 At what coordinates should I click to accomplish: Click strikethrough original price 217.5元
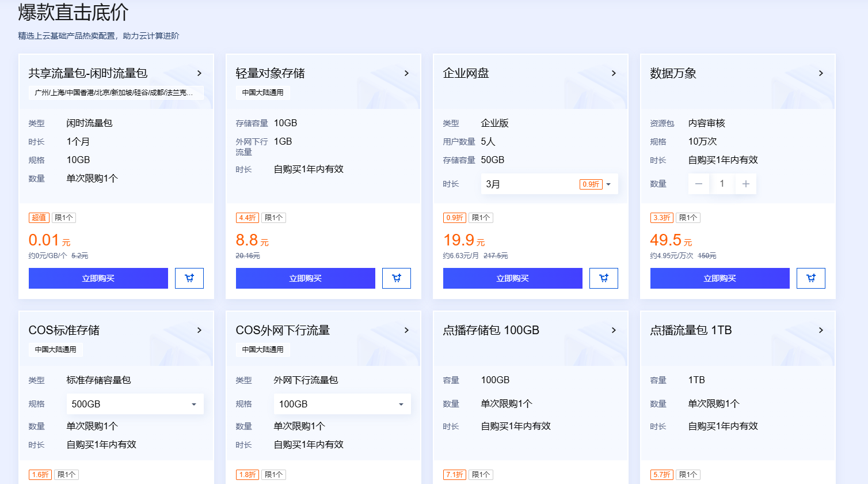point(496,256)
